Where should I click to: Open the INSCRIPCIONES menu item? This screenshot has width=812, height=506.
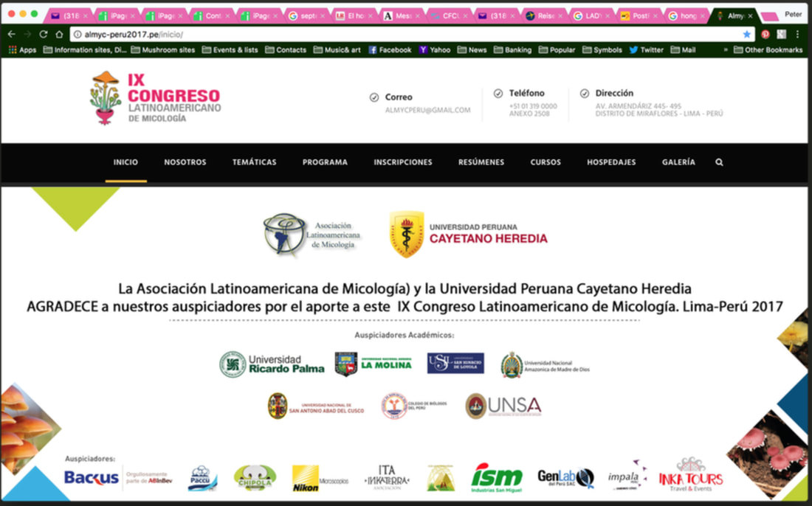pos(403,162)
